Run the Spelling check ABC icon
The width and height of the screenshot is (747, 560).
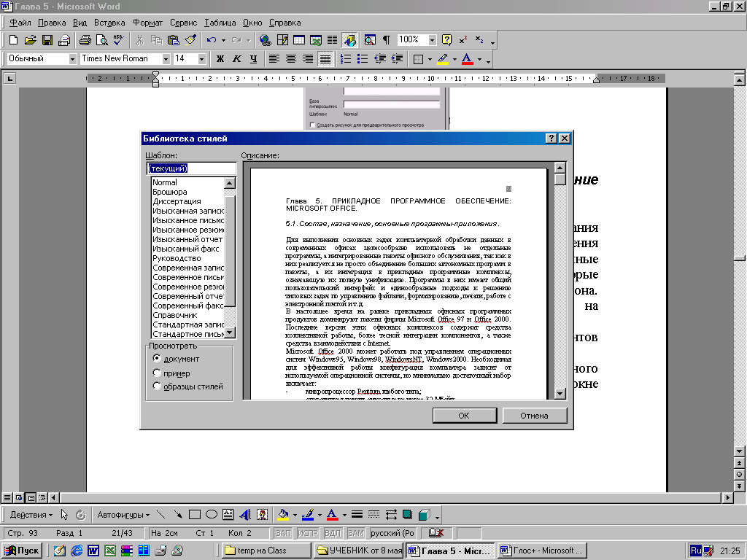[118, 40]
